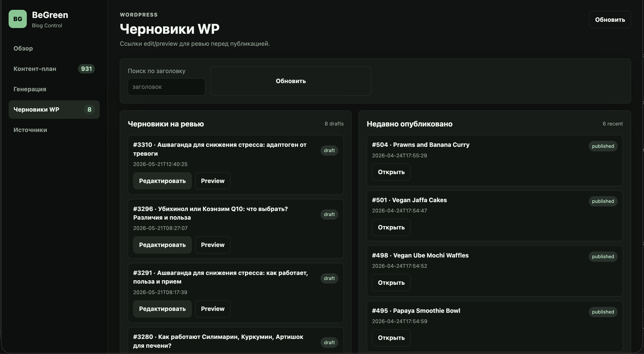This screenshot has height=354, width=644.
Task: Click the draft tag on #3310
Action: point(329,150)
